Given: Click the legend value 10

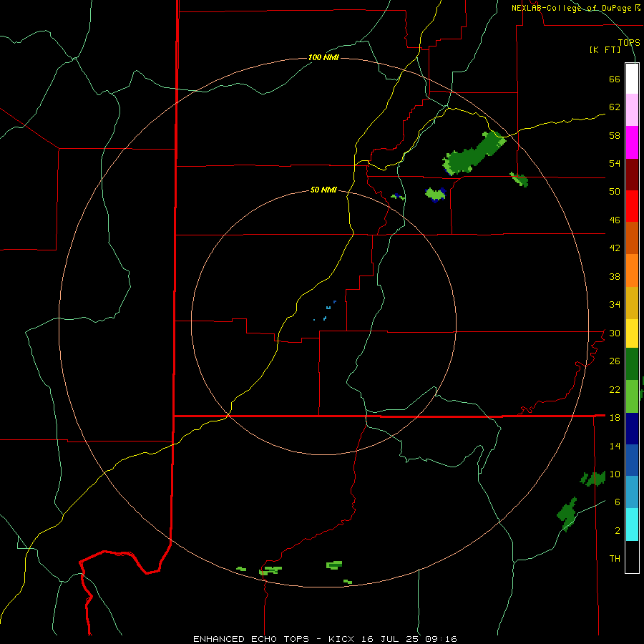Looking at the screenshot, I should tap(615, 474).
